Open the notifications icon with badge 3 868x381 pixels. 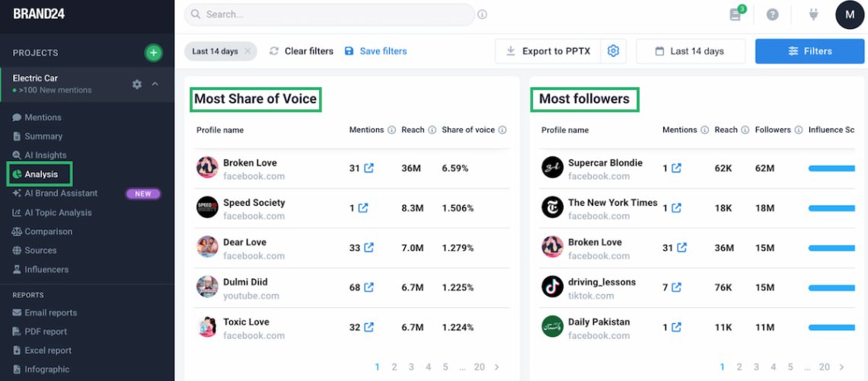[x=736, y=14]
